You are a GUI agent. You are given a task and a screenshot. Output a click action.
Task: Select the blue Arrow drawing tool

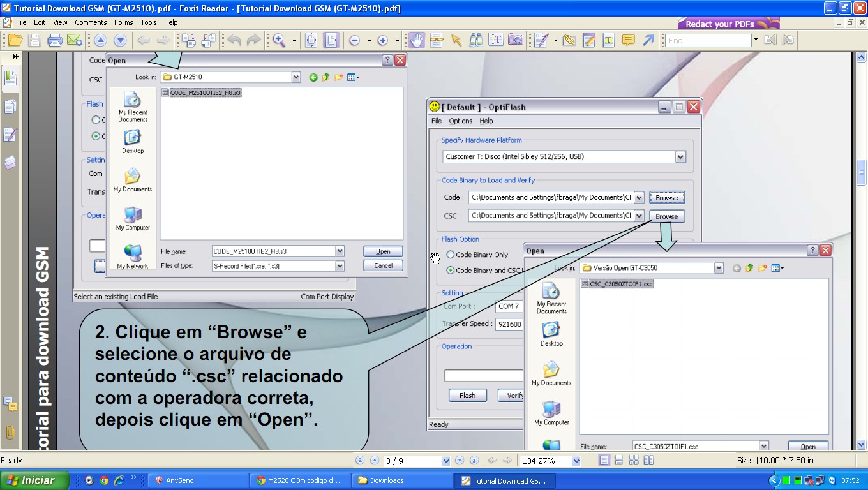(648, 40)
